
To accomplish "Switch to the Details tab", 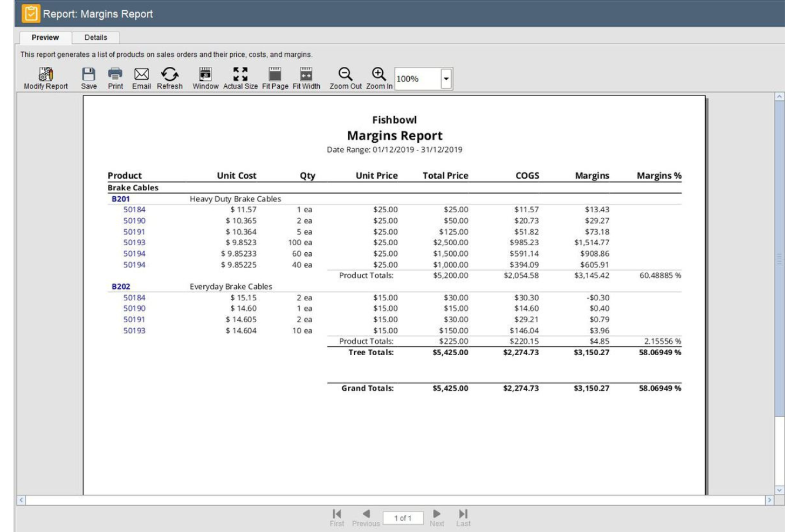I will (x=95, y=37).
